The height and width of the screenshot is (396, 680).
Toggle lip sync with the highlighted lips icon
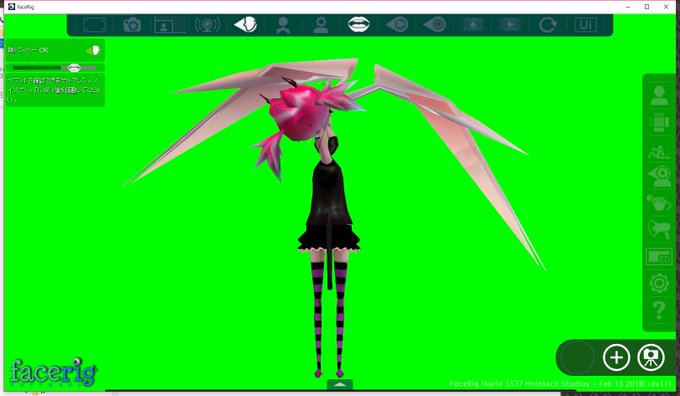click(x=359, y=24)
